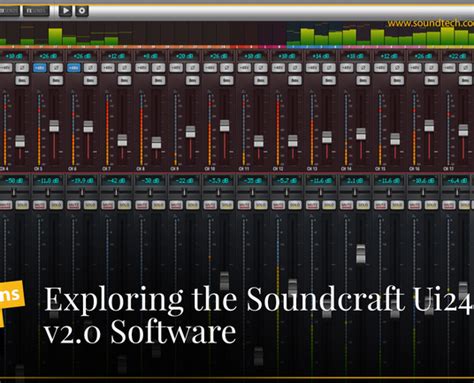474x383 pixels.
Task: Enable +48V phantom power on CH 8
Action: point(142,68)
